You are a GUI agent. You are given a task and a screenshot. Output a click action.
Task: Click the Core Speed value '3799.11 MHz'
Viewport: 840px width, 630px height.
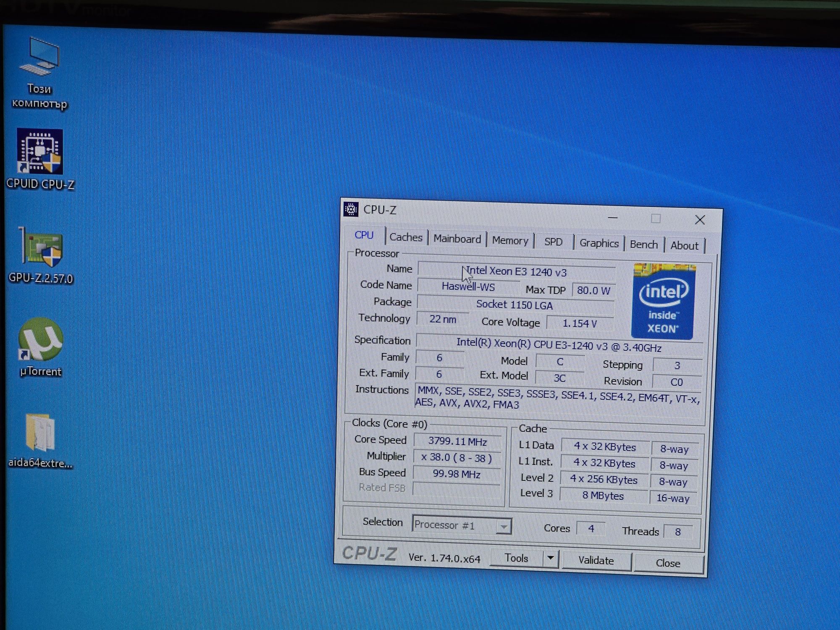coord(457,441)
